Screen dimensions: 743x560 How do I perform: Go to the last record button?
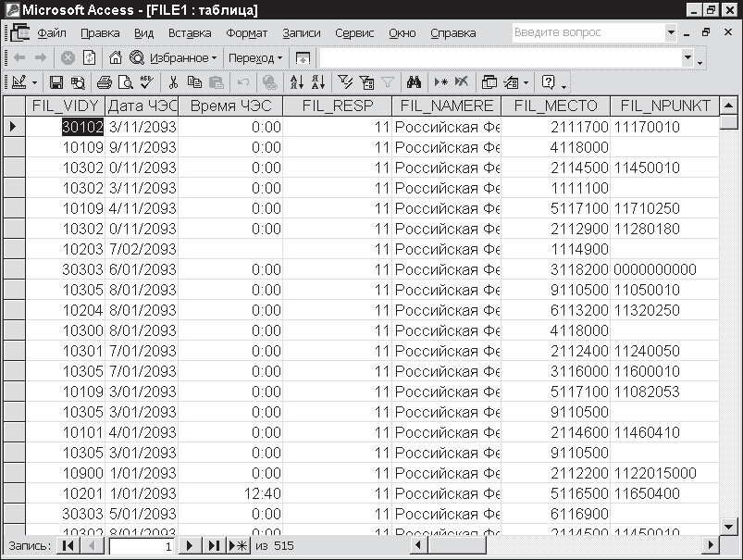(x=214, y=546)
